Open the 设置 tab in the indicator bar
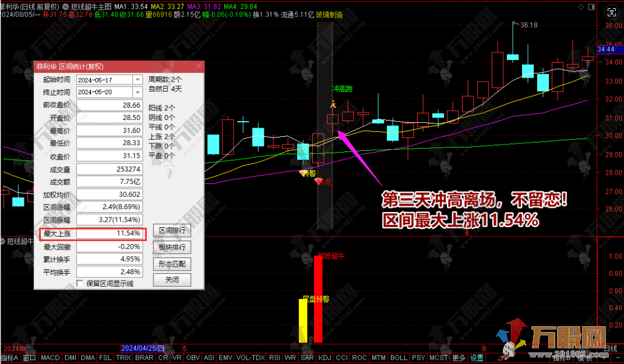Image resolution: width=624 pixels, height=364 pixels. tap(477, 358)
